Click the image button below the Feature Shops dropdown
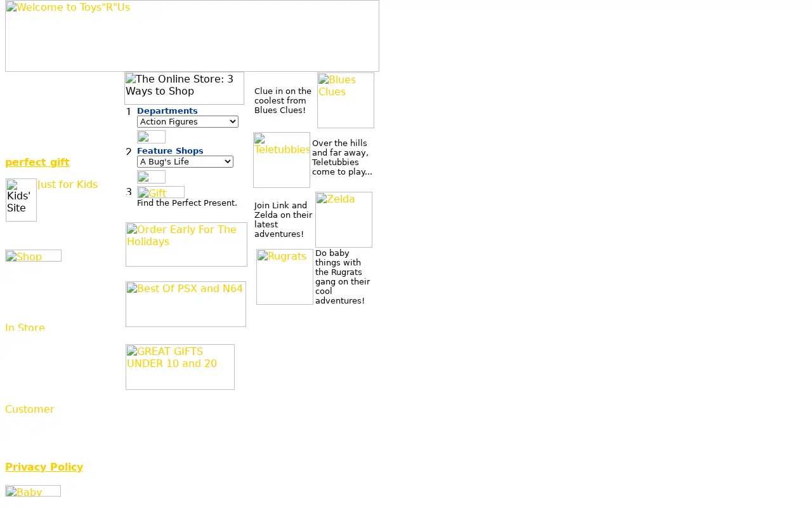The image size is (812, 508). (151, 177)
